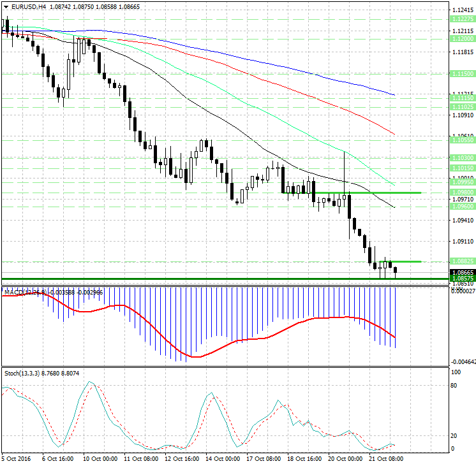Click the Stochastic 80 level scale label

tap(456, 385)
